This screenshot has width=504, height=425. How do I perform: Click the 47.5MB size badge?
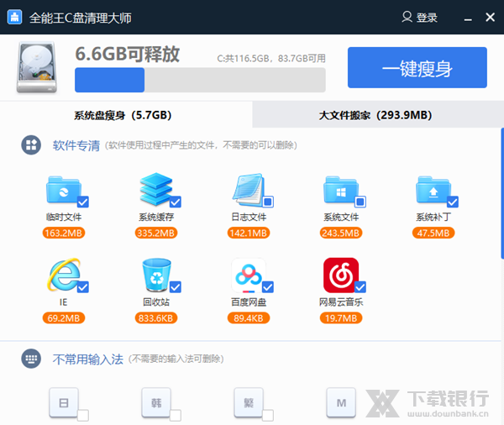(x=433, y=233)
